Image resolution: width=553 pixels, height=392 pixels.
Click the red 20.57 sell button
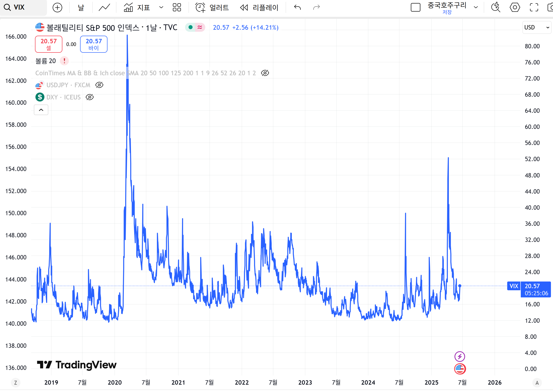[49, 44]
